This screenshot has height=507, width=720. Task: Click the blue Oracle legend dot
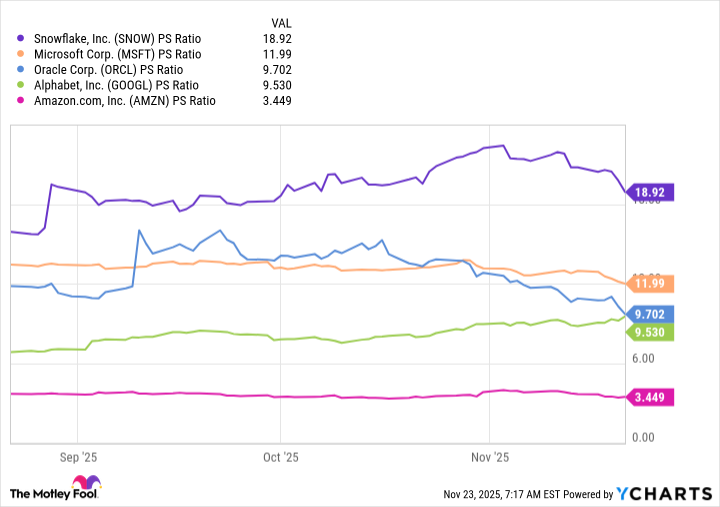22,70
